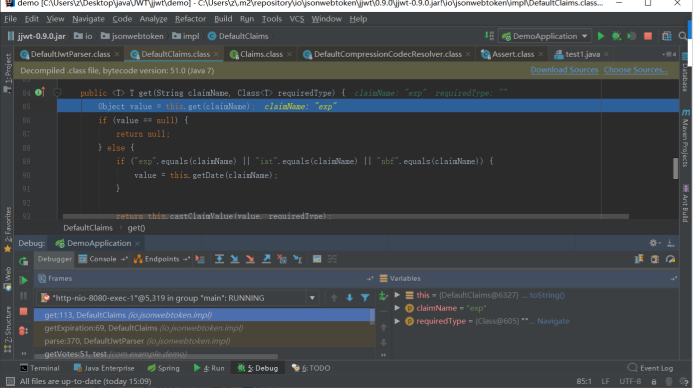The height and width of the screenshot is (388, 693).
Task: Switch to Claims.class tab
Action: pos(261,54)
